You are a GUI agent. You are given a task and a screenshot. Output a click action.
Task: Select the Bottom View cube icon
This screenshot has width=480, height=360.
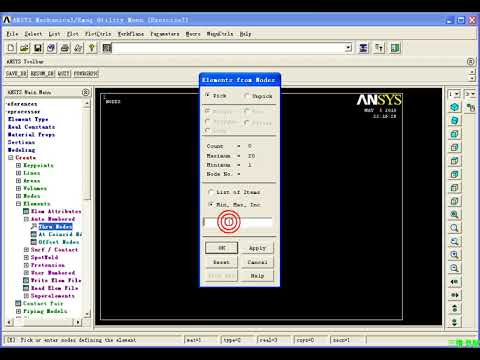pos(454,201)
